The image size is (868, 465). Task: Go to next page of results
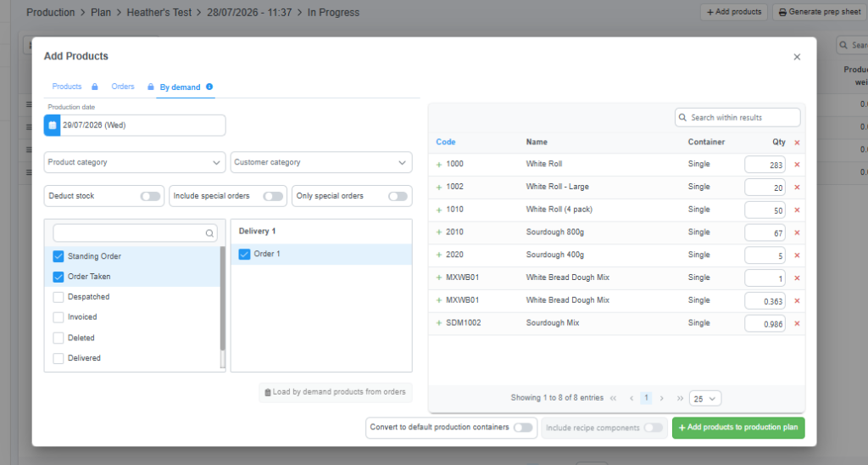click(661, 399)
